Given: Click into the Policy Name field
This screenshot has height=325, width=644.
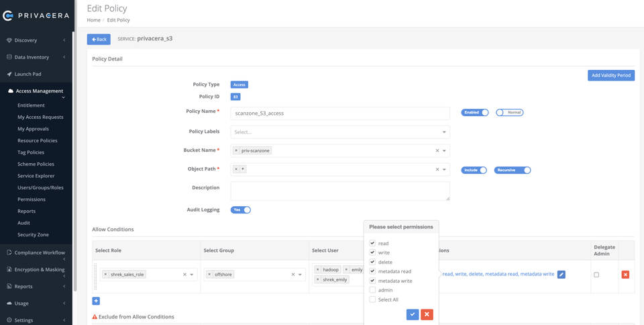Looking at the screenshot, I should point(339,113).
